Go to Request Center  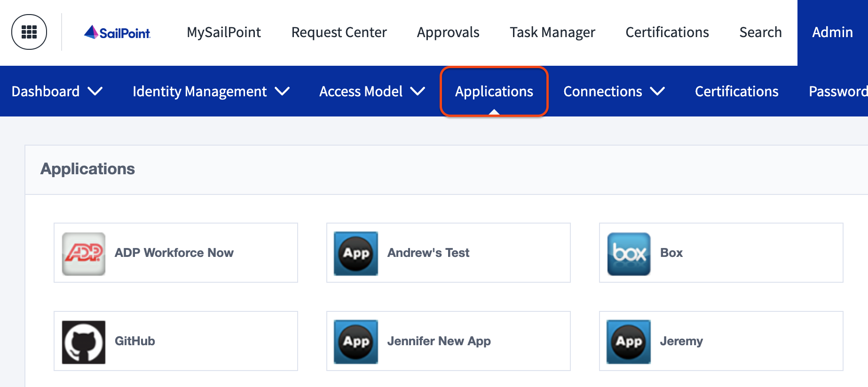click(x=339, y=32)
